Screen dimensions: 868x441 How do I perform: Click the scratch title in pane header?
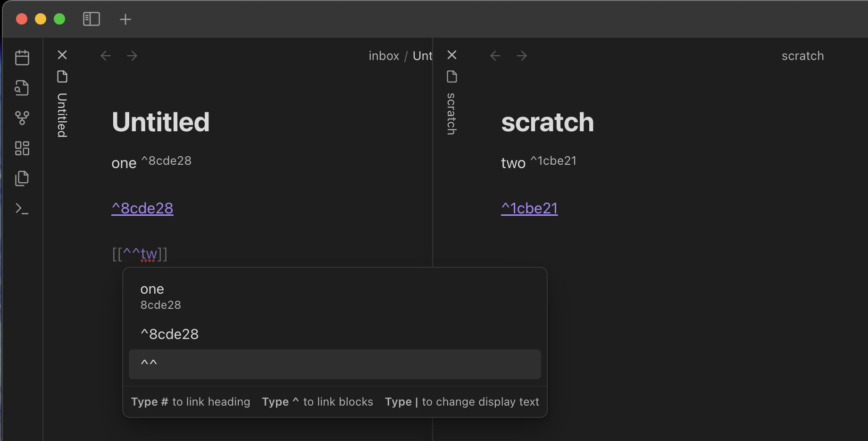(x=802, y=56)
